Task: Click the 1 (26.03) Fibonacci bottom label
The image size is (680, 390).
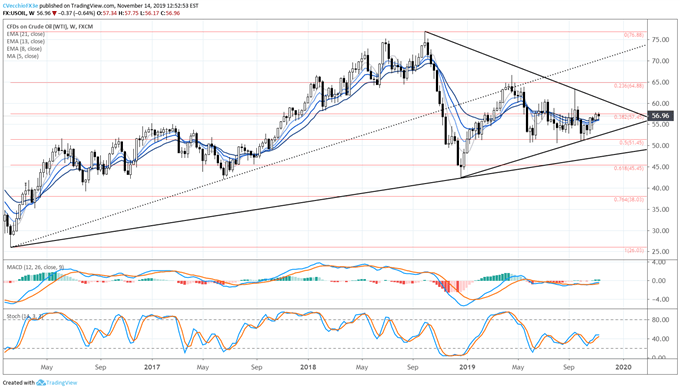Action: pos(634,250)
